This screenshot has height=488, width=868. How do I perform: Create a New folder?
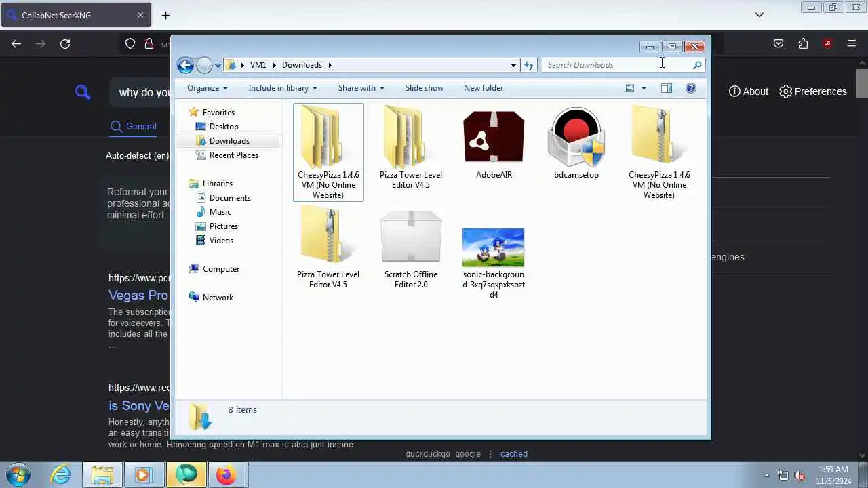(484, 88)
